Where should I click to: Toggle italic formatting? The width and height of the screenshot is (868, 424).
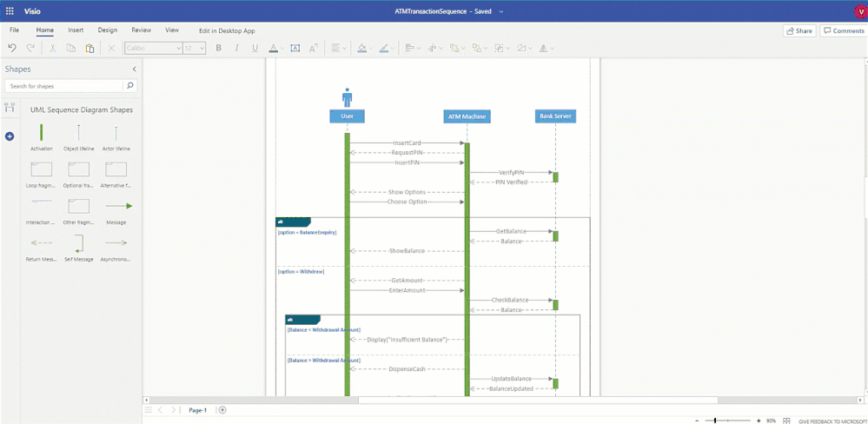(237, 49)
